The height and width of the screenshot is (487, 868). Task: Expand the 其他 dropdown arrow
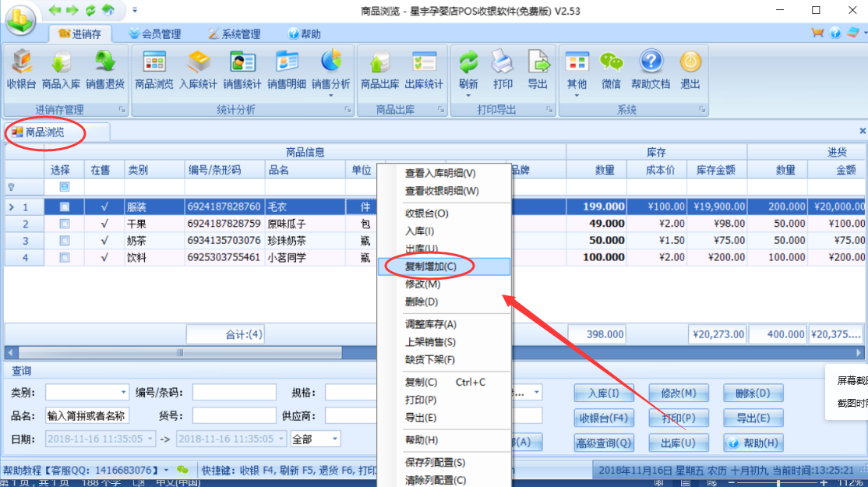pyautogui.click(x=577, y=95)
